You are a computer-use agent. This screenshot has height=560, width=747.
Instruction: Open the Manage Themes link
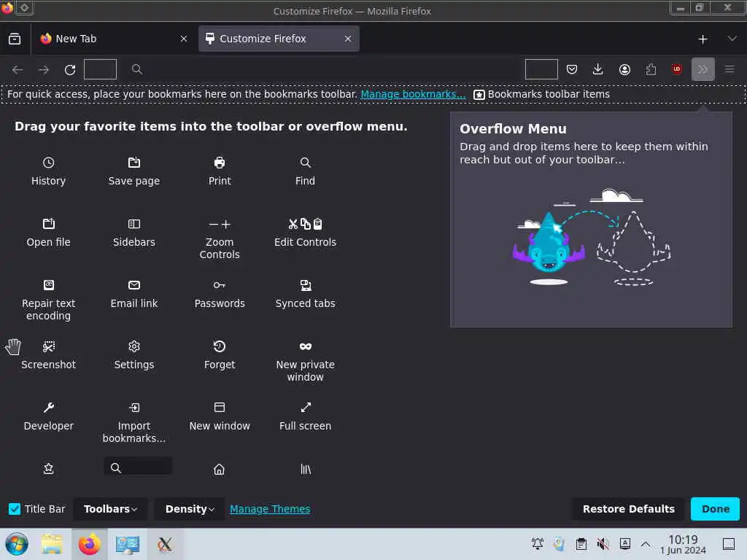[270, 509]
